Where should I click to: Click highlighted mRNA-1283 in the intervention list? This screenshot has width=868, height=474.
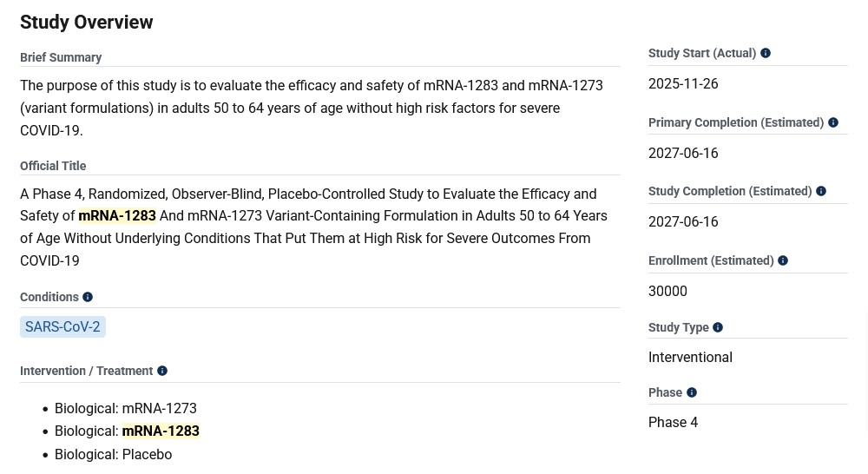coord(161,431)
